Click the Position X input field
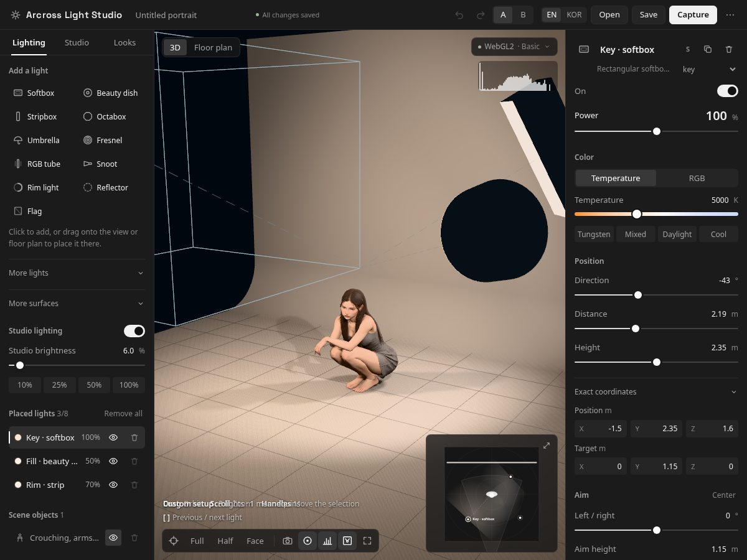The image size is (747, 560). 600,429
